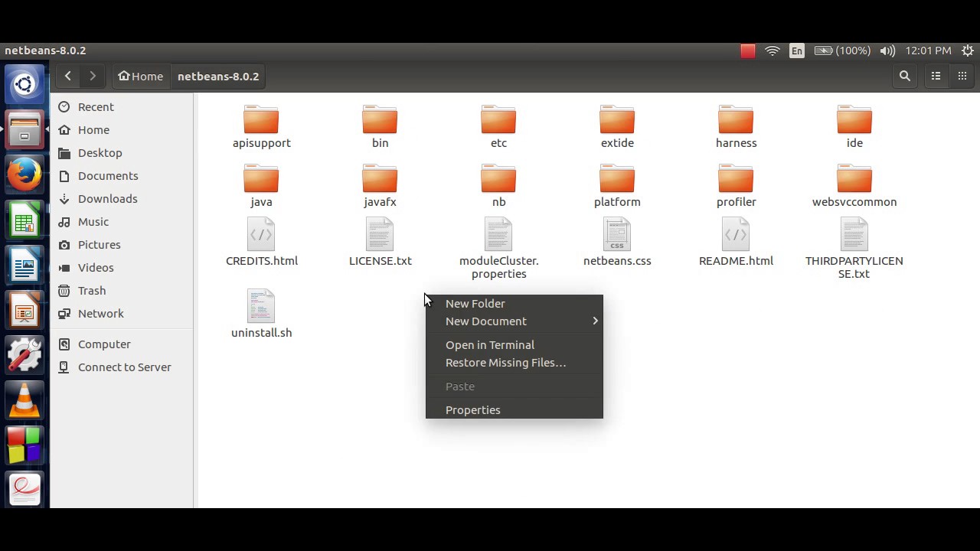Open the 12:01 PM clock menu

(928, 51)
